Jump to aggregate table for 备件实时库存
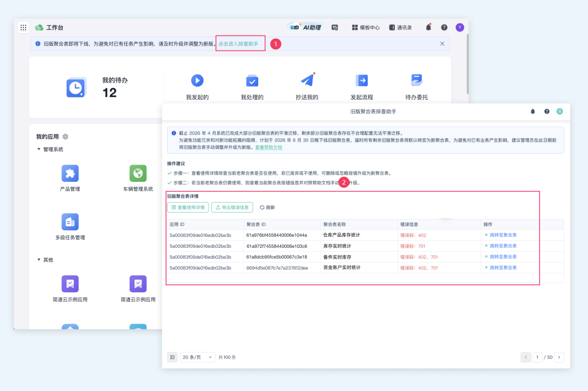 point(501,256)
